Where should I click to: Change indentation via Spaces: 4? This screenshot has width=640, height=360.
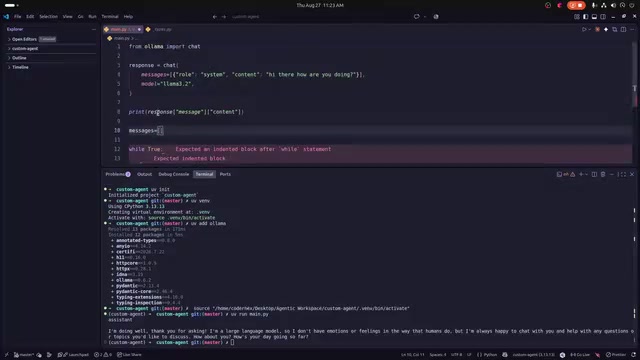click(438, 355)
